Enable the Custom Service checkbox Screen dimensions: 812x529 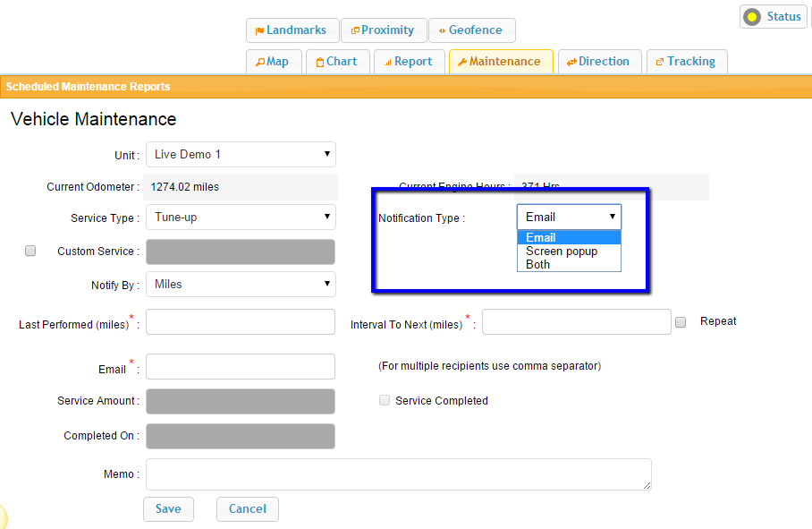click(30, 252)
